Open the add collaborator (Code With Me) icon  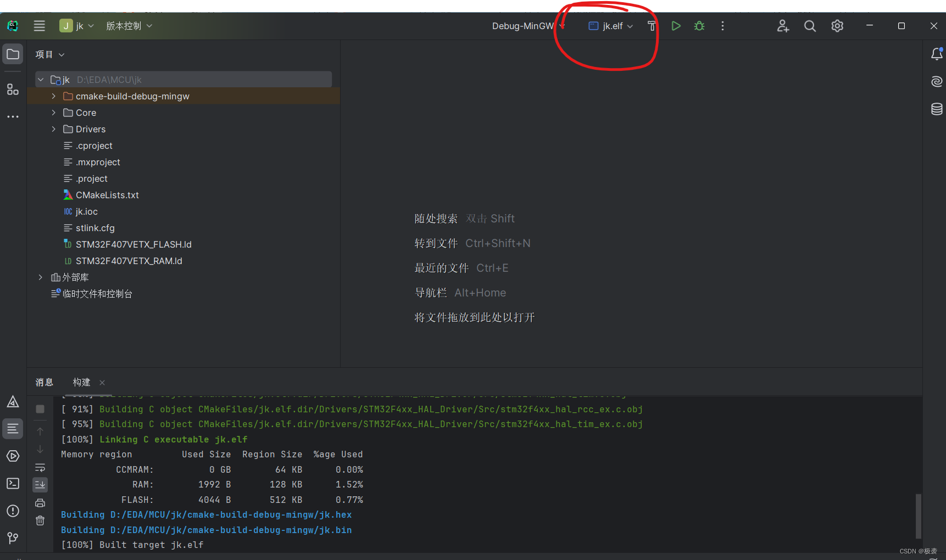click(783, 26)
